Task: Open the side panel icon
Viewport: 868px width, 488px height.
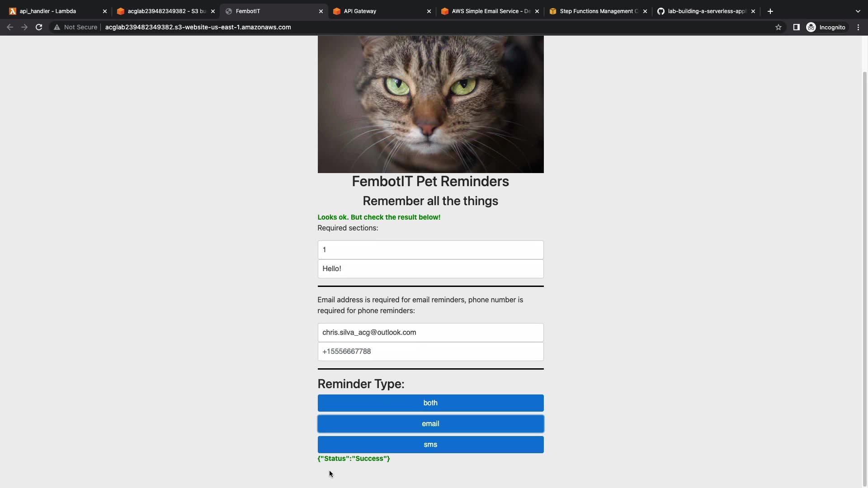Action: tap(796, 27)
